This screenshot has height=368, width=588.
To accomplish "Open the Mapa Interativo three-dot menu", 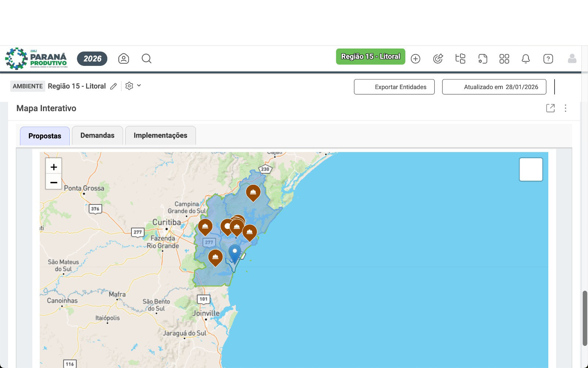I will pos(565,108).
